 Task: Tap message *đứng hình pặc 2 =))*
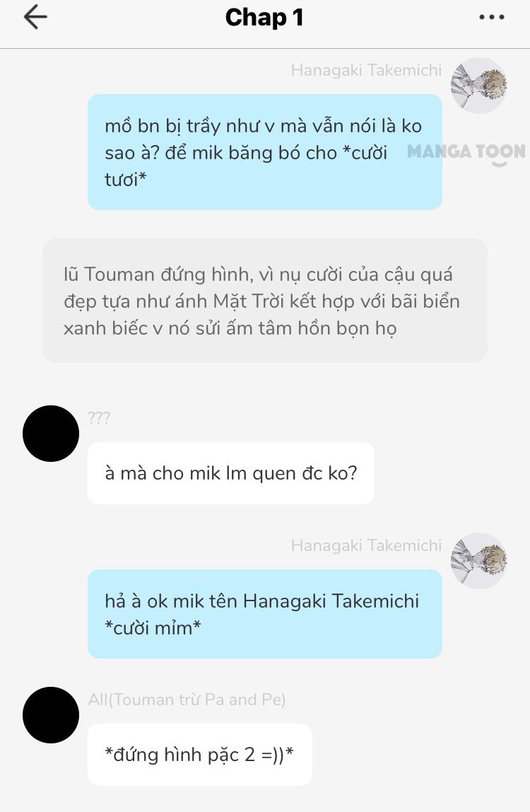[200, 755]
